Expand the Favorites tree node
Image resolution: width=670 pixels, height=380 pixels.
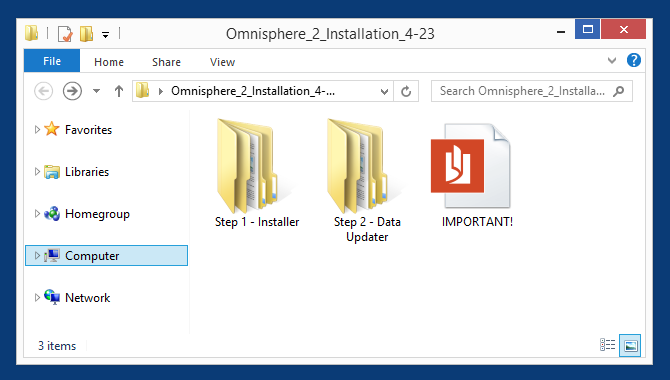[x=37, y=129]
